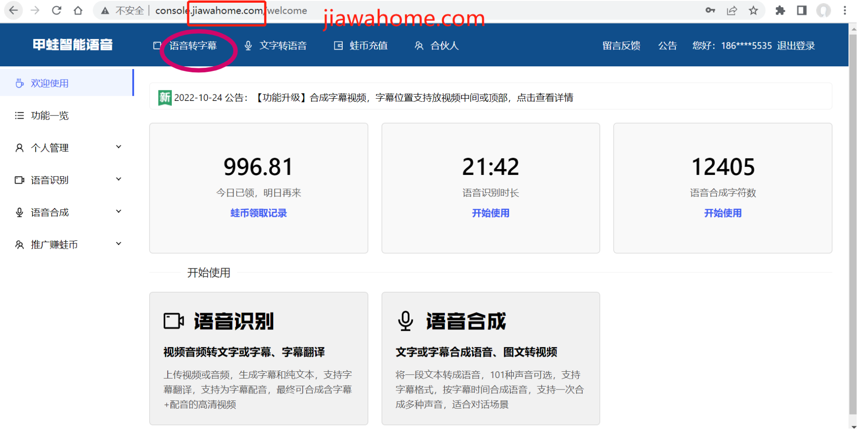Open the 合伙人 top menu
The image size is (868, 434).
click(444, 45)
